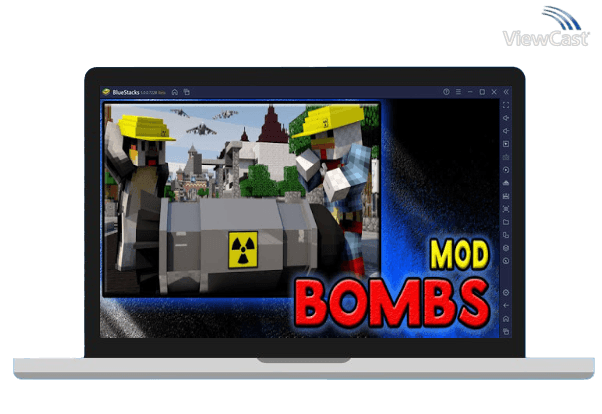Click the Minecraft bomb mod preview image
Image resolution: width=602 pixels, height=414 pixels.
[x=242, y=199]
